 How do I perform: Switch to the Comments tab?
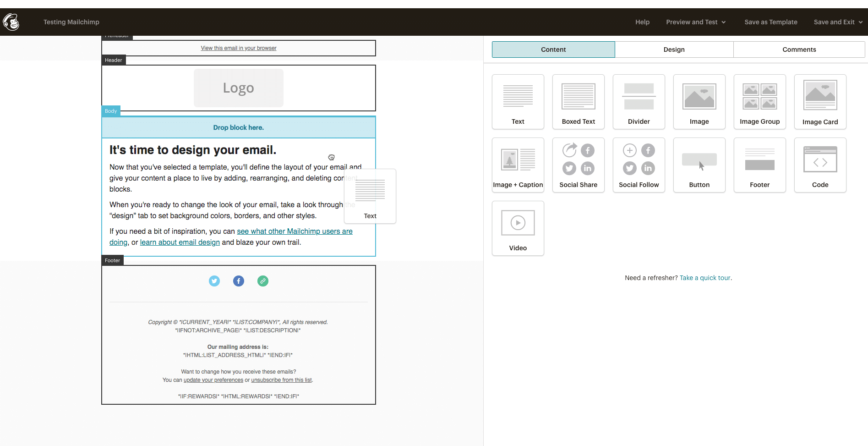[799, 49]
